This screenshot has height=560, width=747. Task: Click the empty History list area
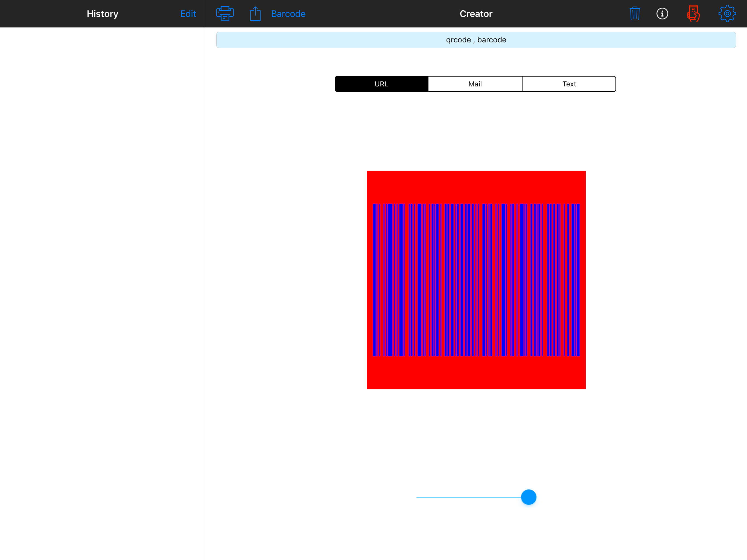pyautogui.click(x=102, y=270)
